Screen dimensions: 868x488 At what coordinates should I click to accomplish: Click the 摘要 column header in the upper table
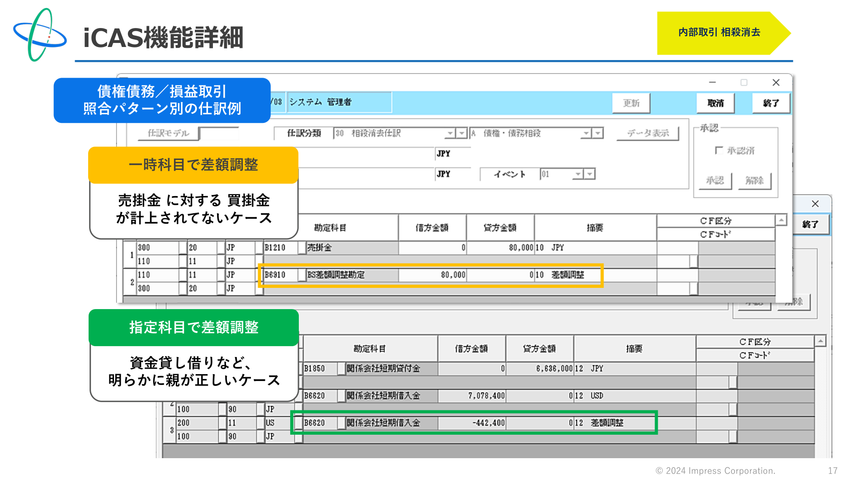[595, 228]
